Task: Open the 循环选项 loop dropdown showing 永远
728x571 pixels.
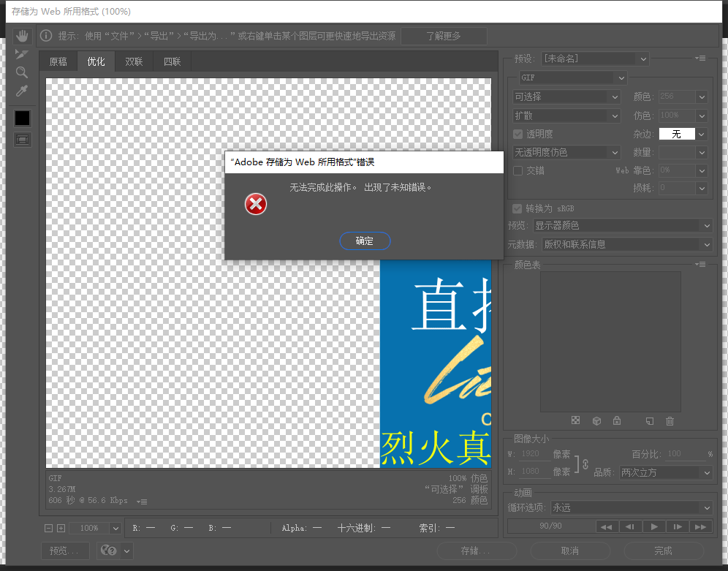Action: click(632, 507)
